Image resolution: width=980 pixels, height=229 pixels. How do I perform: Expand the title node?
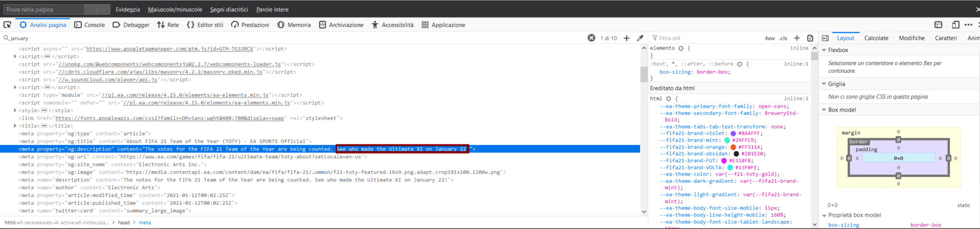point(15,126)
